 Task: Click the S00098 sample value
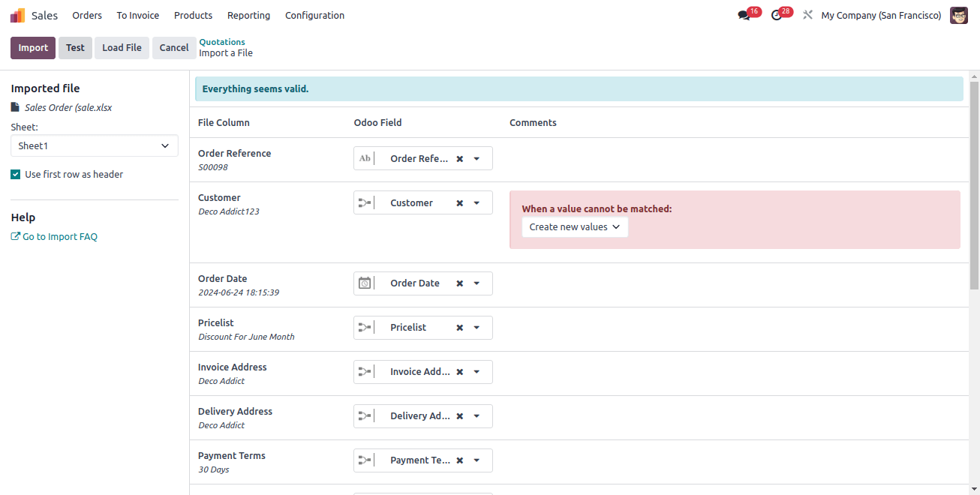(213, 167)
